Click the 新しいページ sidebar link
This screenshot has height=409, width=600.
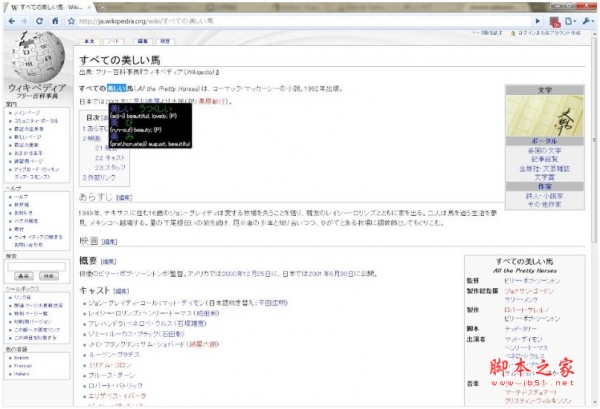(x=28, y=137)
